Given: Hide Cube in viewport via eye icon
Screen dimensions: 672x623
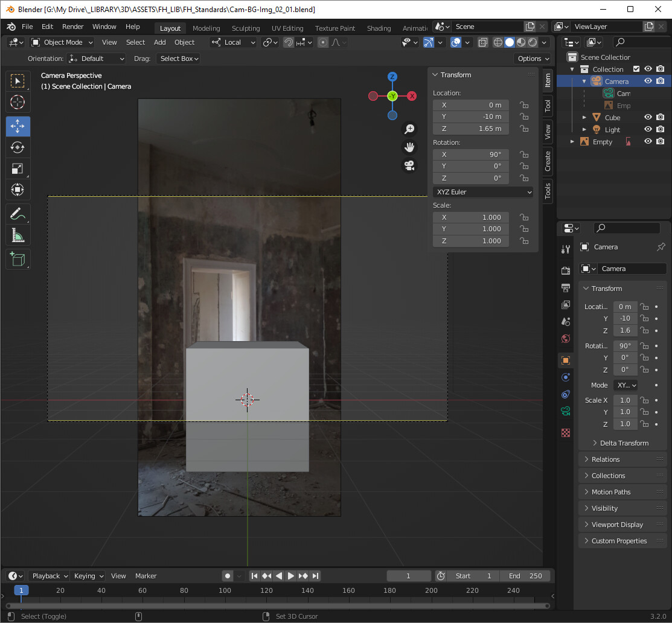Looking at the screenshot, I should pos(648,117).
